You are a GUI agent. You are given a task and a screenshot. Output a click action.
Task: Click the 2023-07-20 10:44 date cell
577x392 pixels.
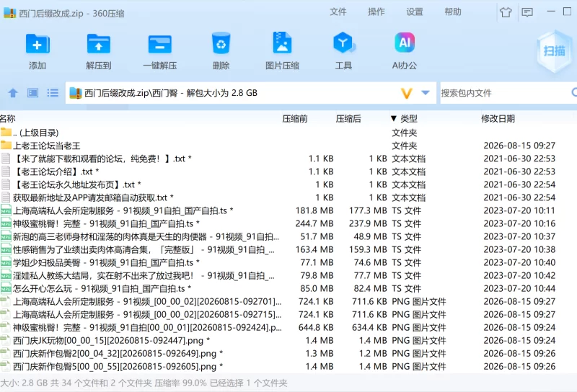(519, 288)
